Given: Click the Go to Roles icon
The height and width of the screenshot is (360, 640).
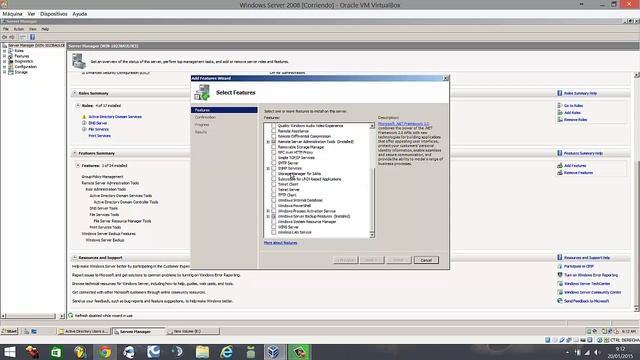Looking at the screenshot, I should (x=560, y=105).
